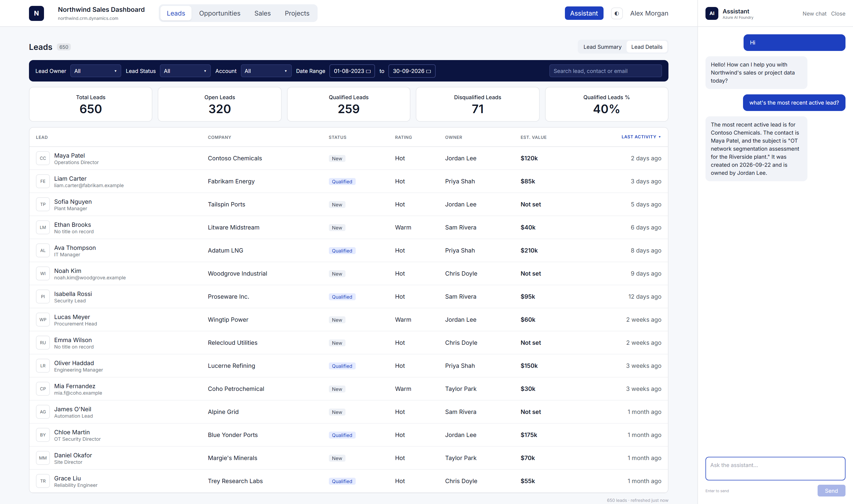Screen dimensions: 853x504
Task: Click FE avatar badge for Liam Carter
Action: coord(43,181)
